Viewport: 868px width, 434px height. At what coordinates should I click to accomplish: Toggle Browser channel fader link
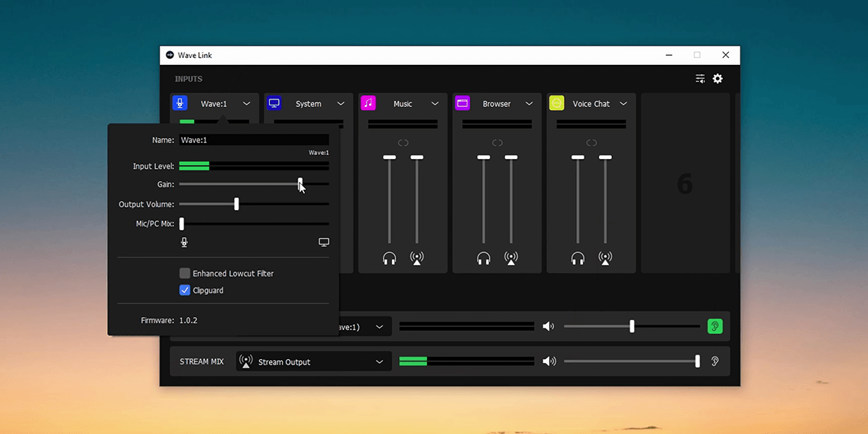497,143
